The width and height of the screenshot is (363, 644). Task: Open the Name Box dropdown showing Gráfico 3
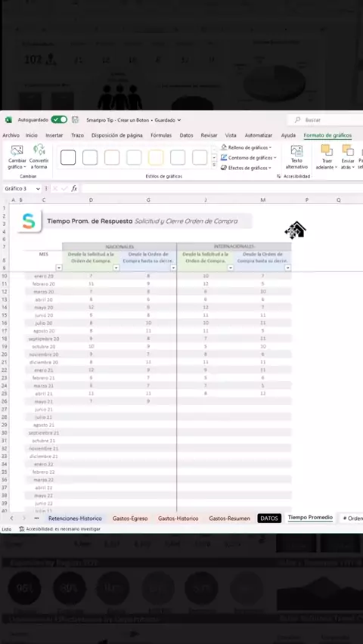coord(38,189)
